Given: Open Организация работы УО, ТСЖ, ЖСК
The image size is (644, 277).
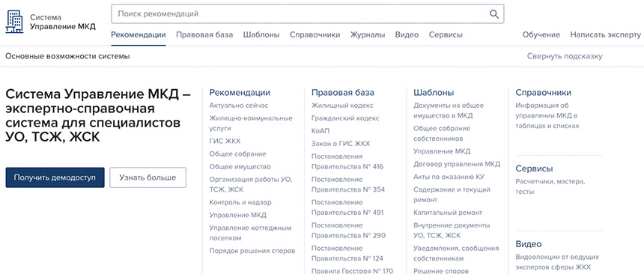Looking at the screenshot, I should [251, 185].
